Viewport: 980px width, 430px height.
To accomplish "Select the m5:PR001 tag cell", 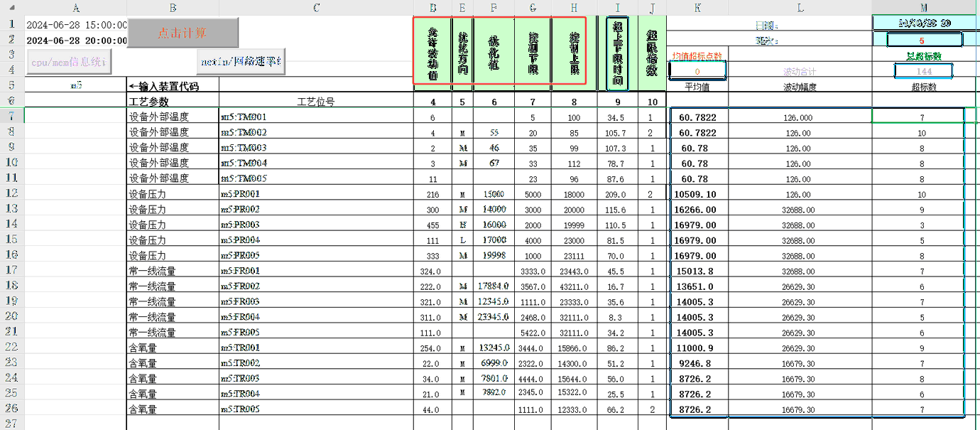I will [316, 193].
